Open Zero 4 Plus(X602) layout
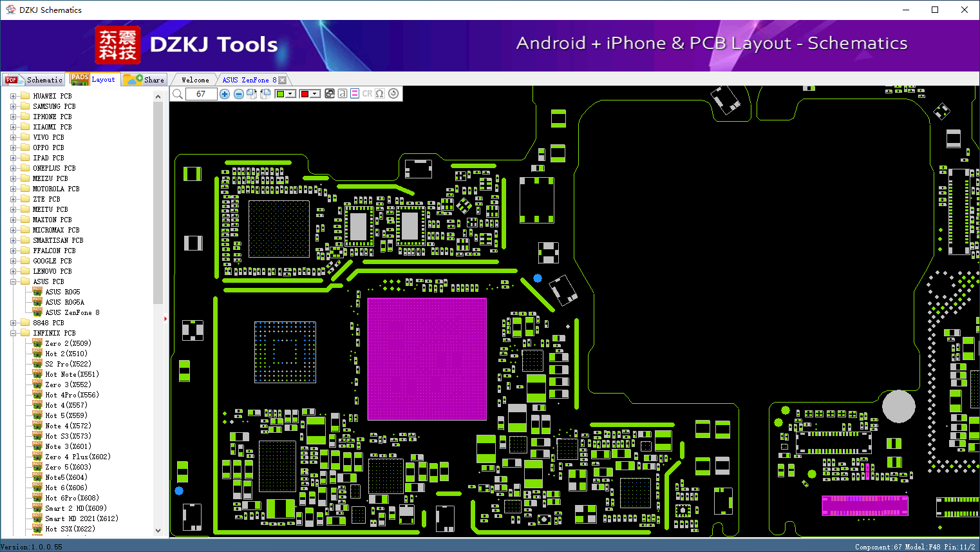The height and width of the screenshot is (552, 980). click(x=77, y=457)
